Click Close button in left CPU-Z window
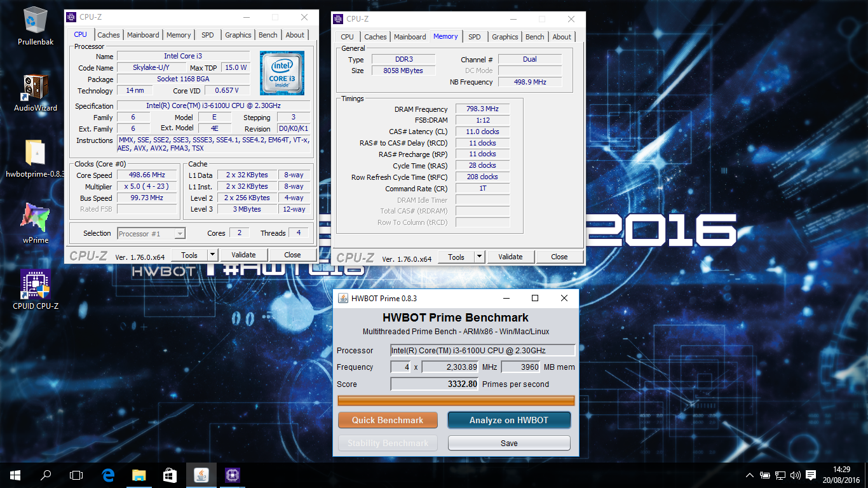868x488 pixels. [x=292, y=255]
